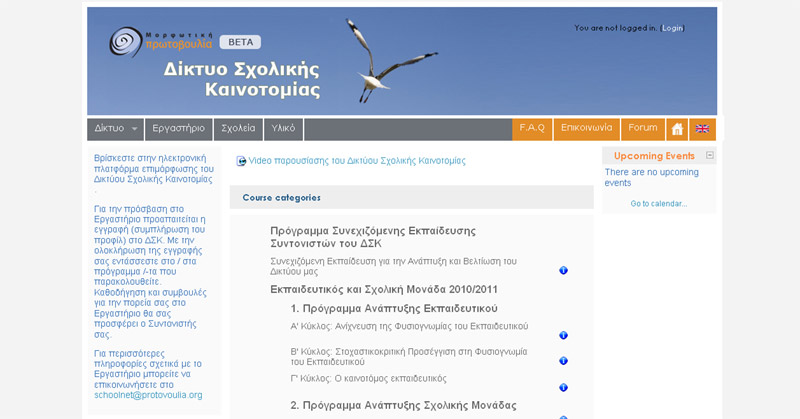Click info icon for Συνεχιζόμενη Εκπαίδευση course
This screenshot has width=800, height=419.
click(563, 271)
